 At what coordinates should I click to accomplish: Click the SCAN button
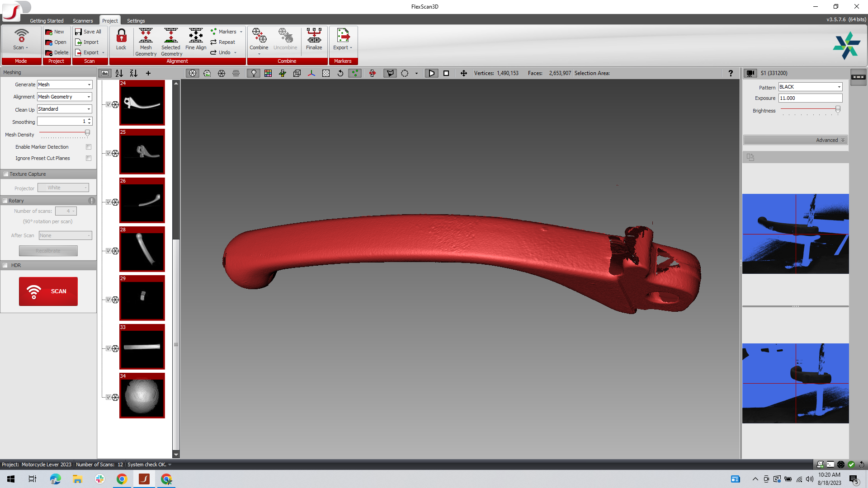[x=48, y=291]
